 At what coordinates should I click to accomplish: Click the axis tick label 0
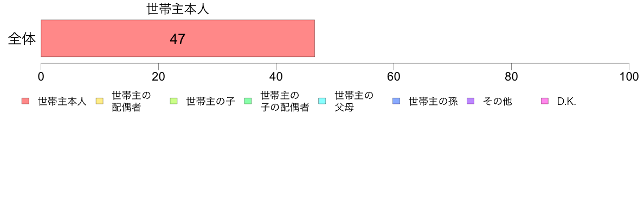[41, 77]
